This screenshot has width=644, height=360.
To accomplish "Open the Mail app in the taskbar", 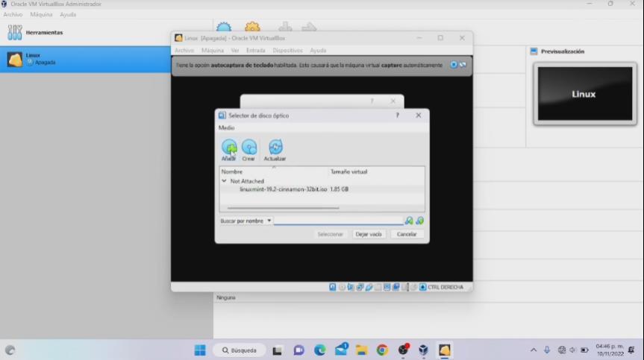I will coord(341,350).
